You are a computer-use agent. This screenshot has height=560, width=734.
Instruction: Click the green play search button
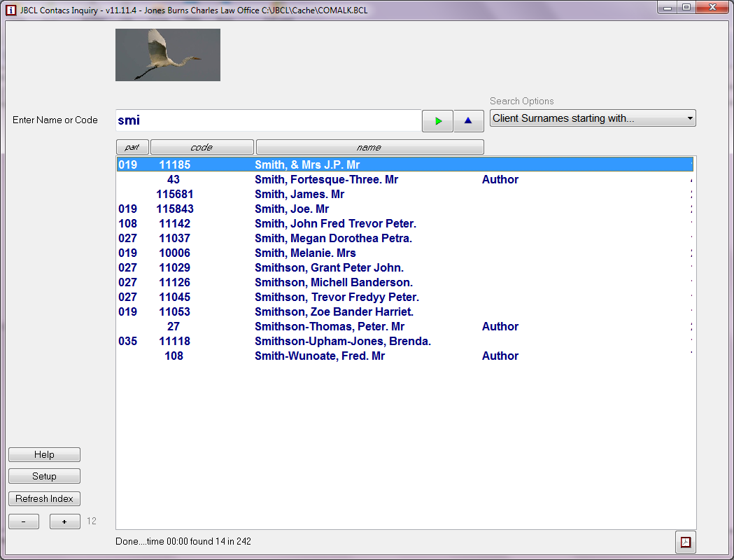click(437, 121)
